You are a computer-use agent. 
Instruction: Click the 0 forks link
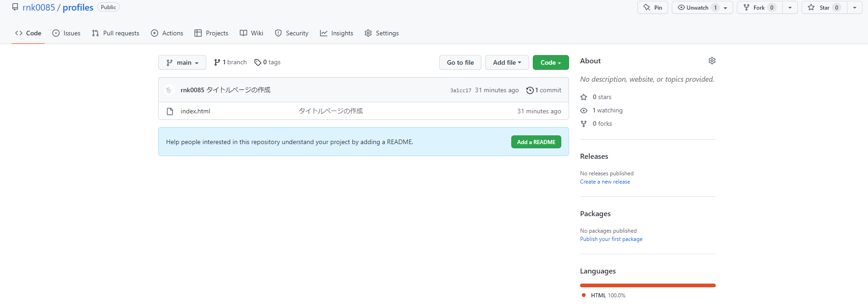(x=596, y=123)
